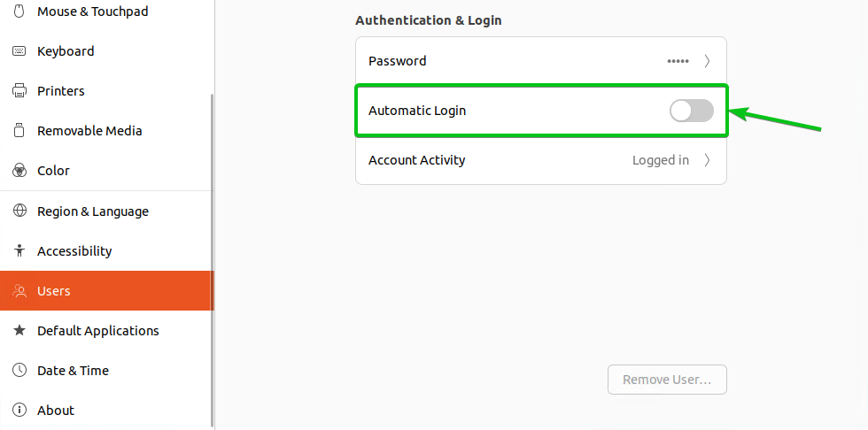
Task: Click the clock icon for Date & Time
Action: click(19, 370)
